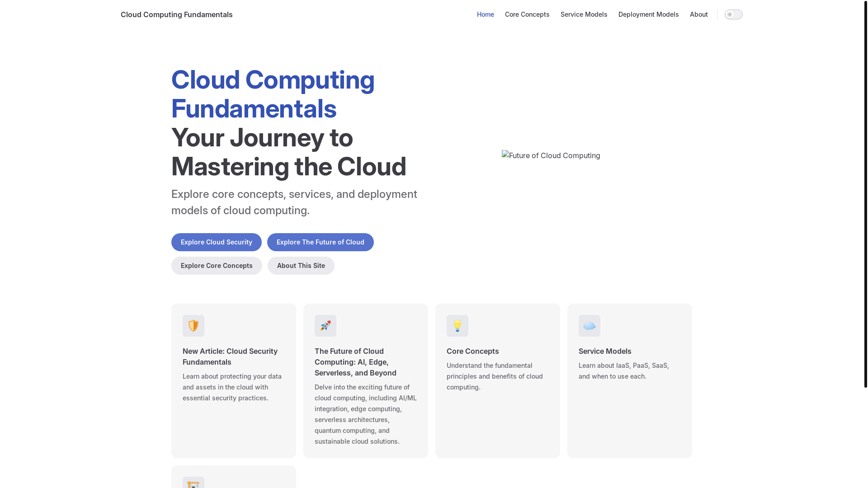The image size is (868, 488).
Task: Toggle the light/dark theme switch
Action: point(734,14)
